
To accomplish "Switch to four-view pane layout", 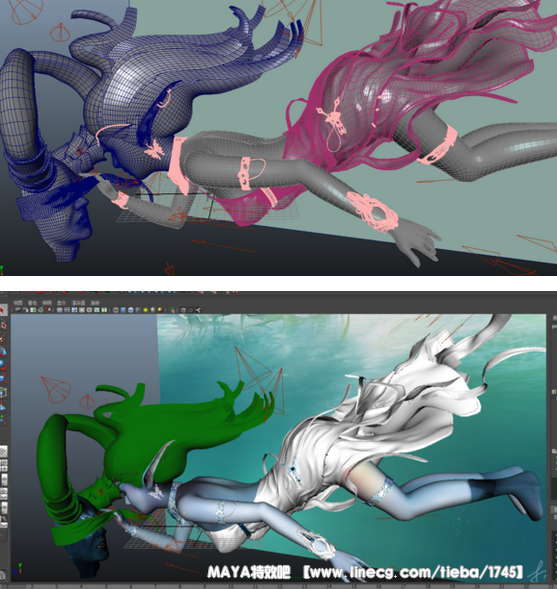I will click(3, 466).
